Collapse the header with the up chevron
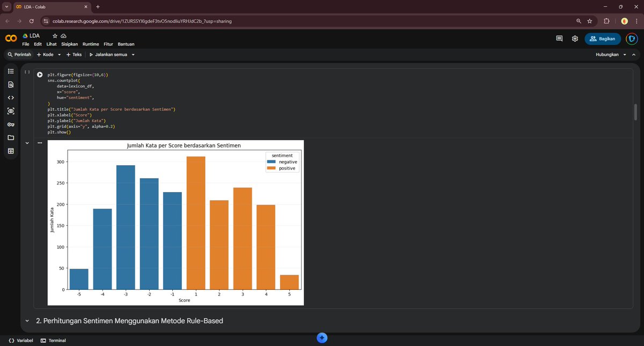 click(x=634, y=55)
